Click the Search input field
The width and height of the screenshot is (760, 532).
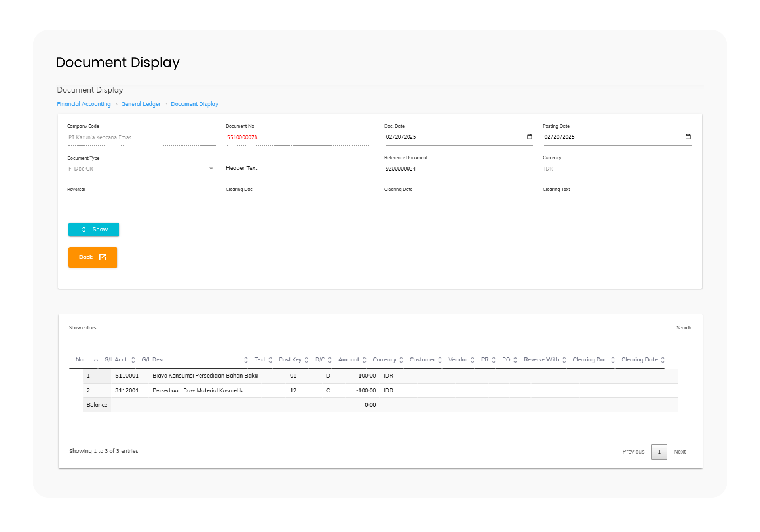(652, 343)
